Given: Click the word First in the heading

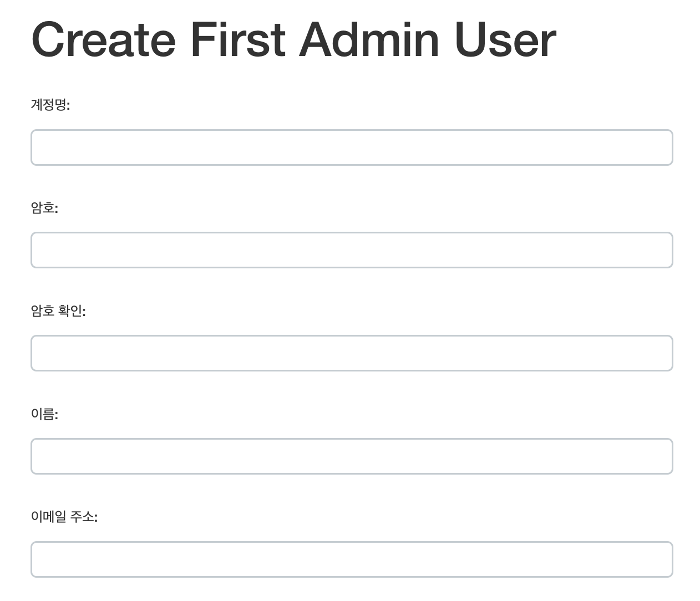Looking at the screenshot, I should coord(238,39).
